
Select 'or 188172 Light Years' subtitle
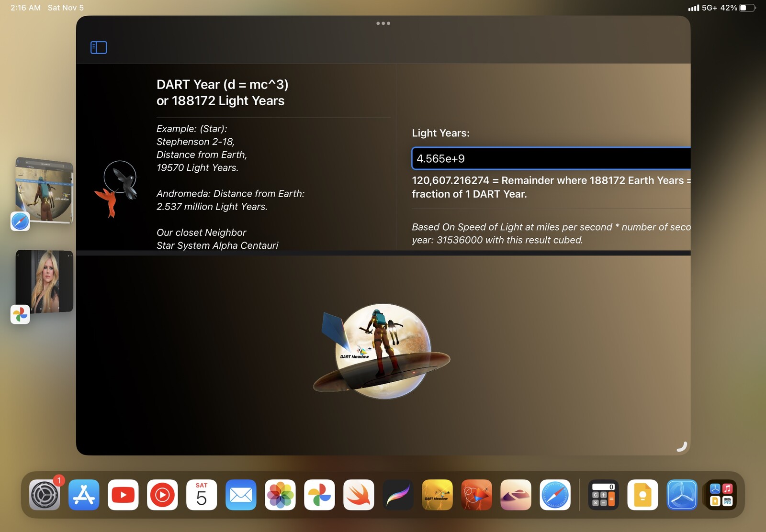click(220, 100)
